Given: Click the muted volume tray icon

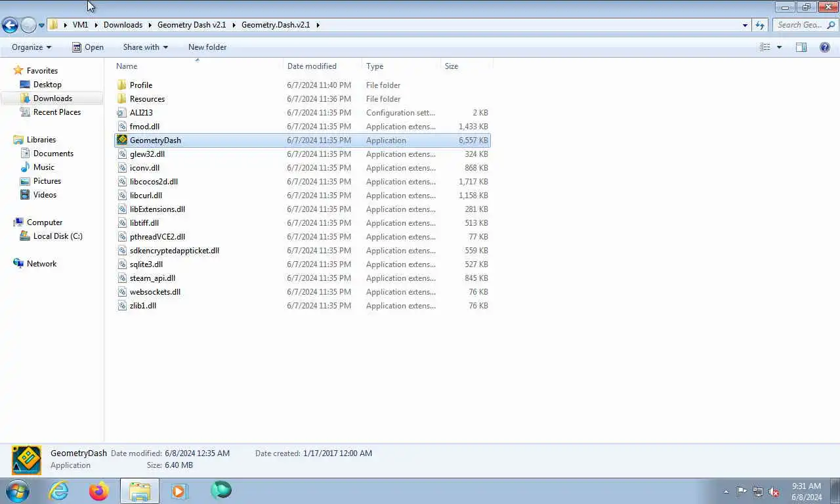Looking at the screenshot, I should 774,492.
